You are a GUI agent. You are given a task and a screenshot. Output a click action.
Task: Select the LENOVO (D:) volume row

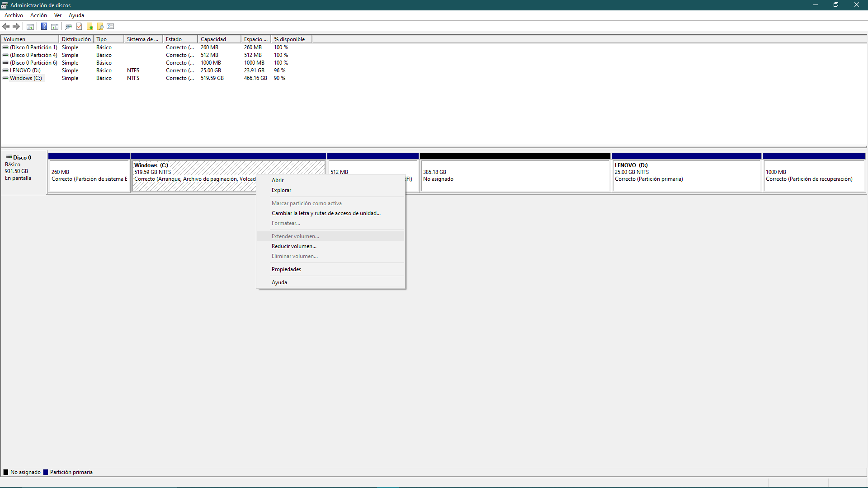click(x=25, y=70)
